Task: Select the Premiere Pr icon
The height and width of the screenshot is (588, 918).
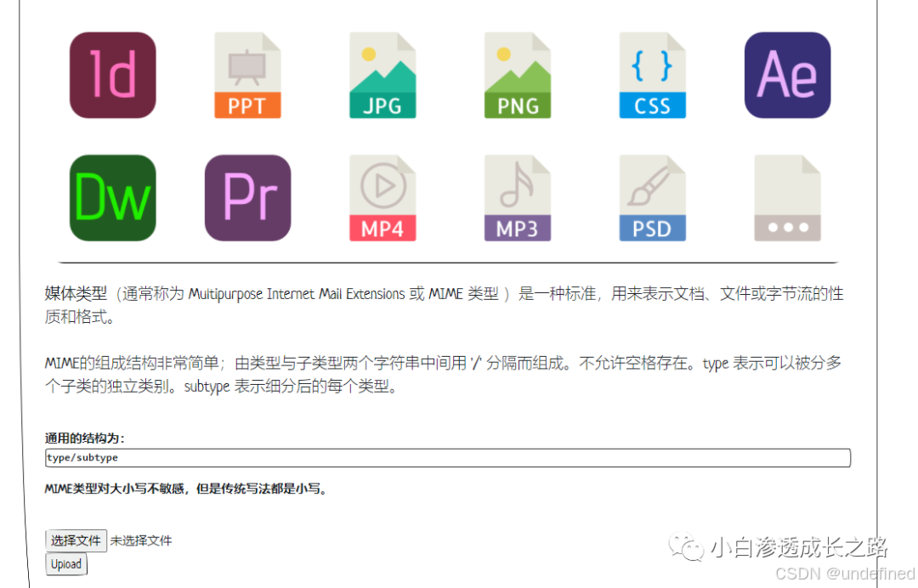Action: tap(247, 198)
